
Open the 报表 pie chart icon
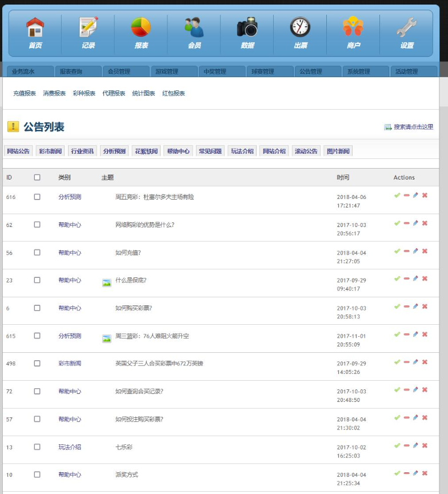pos(141,27)
